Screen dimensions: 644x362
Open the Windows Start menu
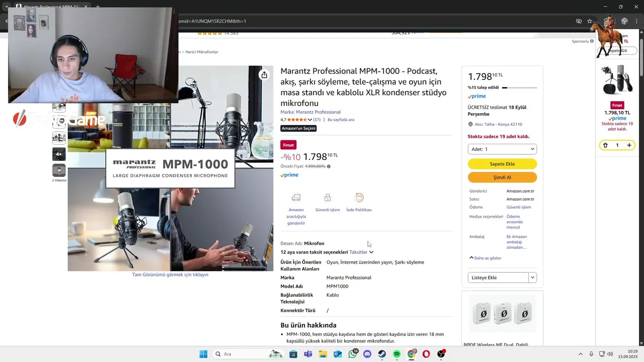click(x=203, y=354)
